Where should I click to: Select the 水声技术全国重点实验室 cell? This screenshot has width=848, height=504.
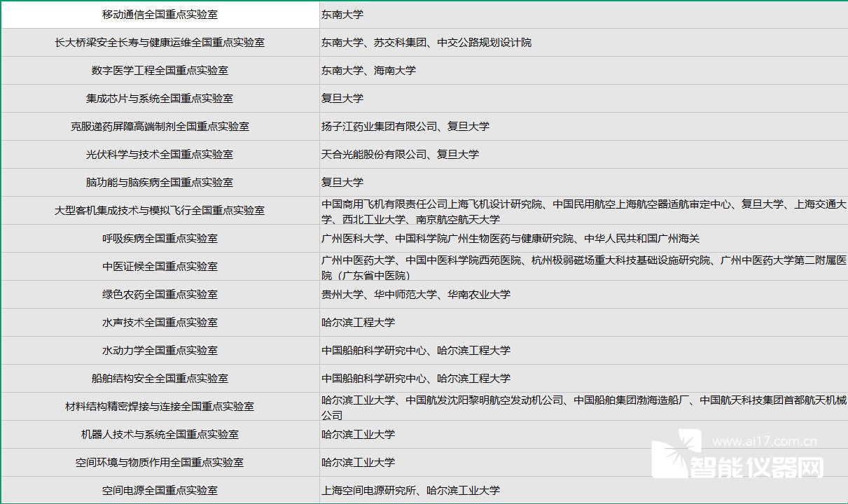coord(160,323)
